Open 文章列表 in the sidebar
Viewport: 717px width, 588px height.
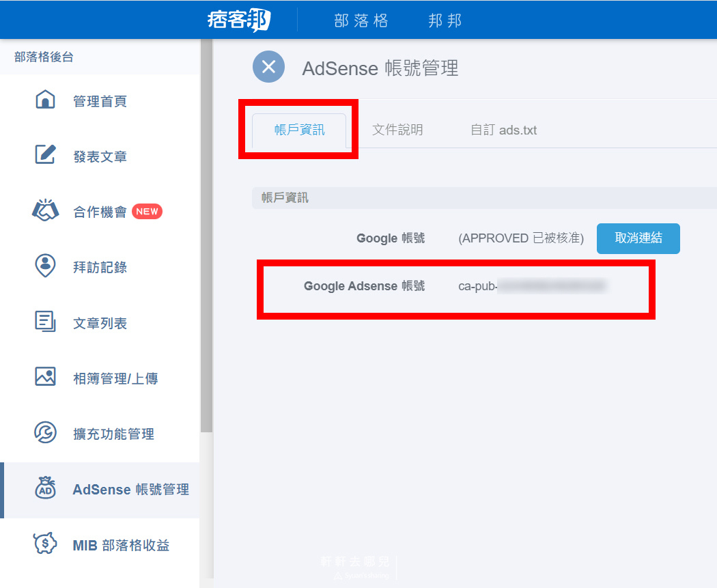(100, 323)
